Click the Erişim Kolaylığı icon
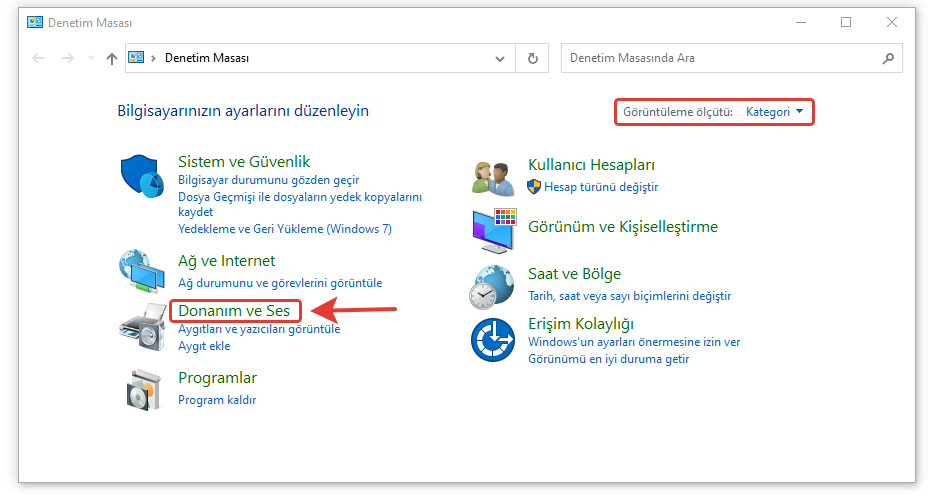Image resolution: width=936 pixels, height=497 pixels. [493, 339]
